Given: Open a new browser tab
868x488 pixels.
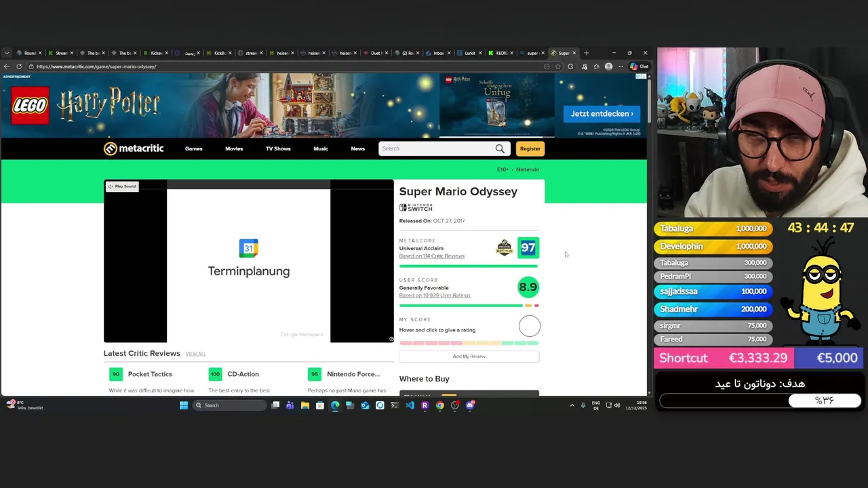Looking at the screenshot, I should [587, 53].
